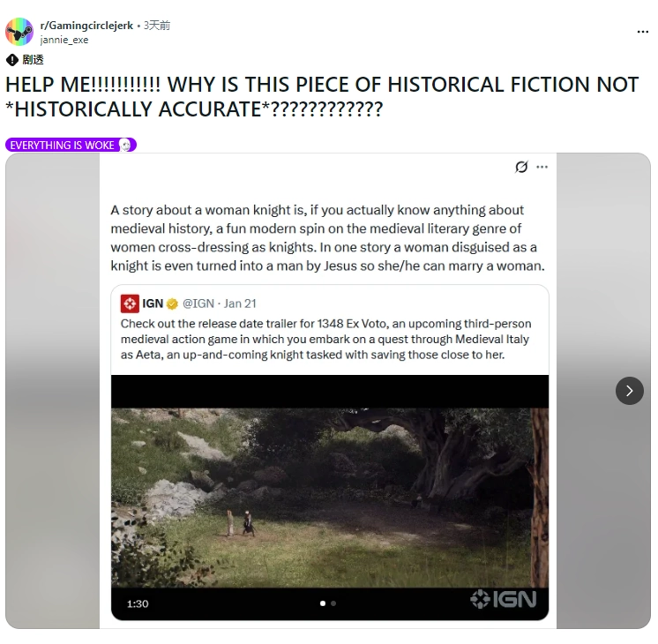Image resolution: width=658 pixels, height=644 pixels.
Task: Open the tweet's three-dot more menu
Action: [x=542, y=167]
